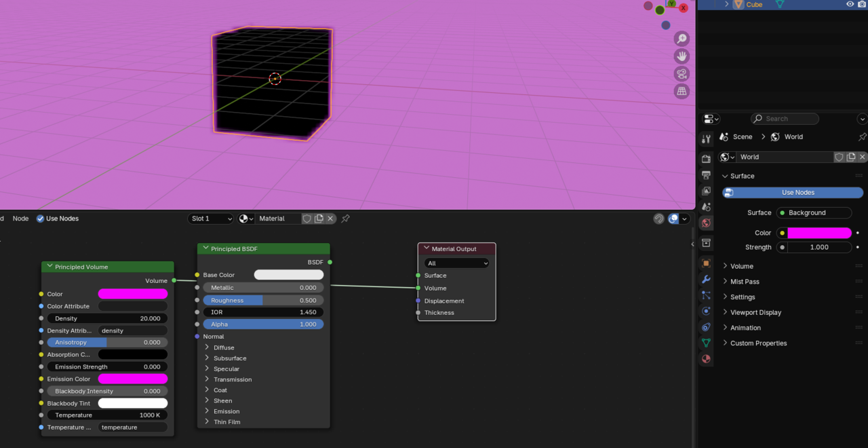Pin the node editor material with pin icon
This screenshot has height=448, width=868.
tap(345, 219)
